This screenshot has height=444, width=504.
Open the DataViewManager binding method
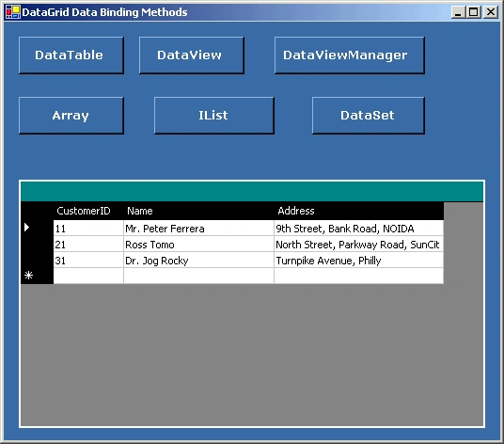point(350,55)
